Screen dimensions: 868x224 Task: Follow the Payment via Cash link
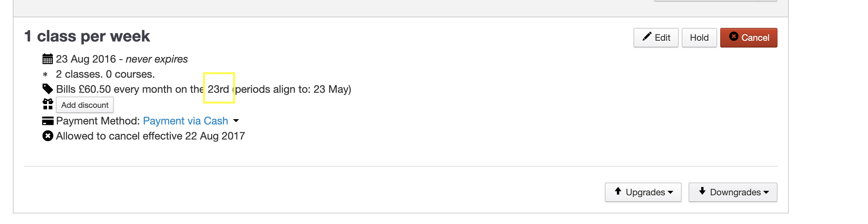186,121
